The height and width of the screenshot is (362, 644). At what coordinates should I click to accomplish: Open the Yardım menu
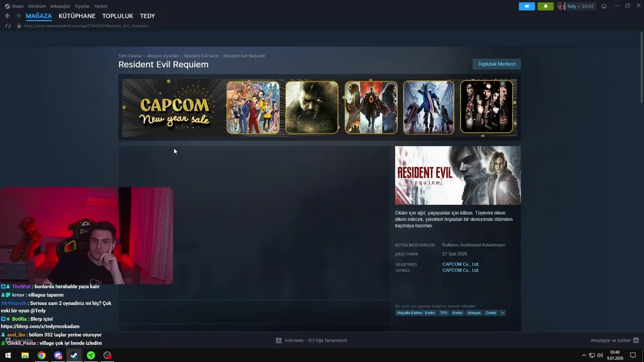coord(101,6)
